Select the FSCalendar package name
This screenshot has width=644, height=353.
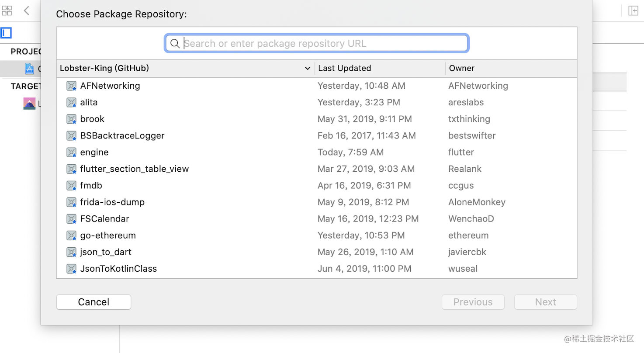(x=105, y=218)
